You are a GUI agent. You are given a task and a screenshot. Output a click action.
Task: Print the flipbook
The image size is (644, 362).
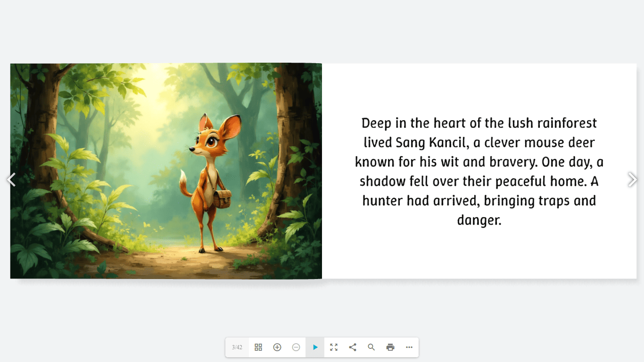point(390,347)
